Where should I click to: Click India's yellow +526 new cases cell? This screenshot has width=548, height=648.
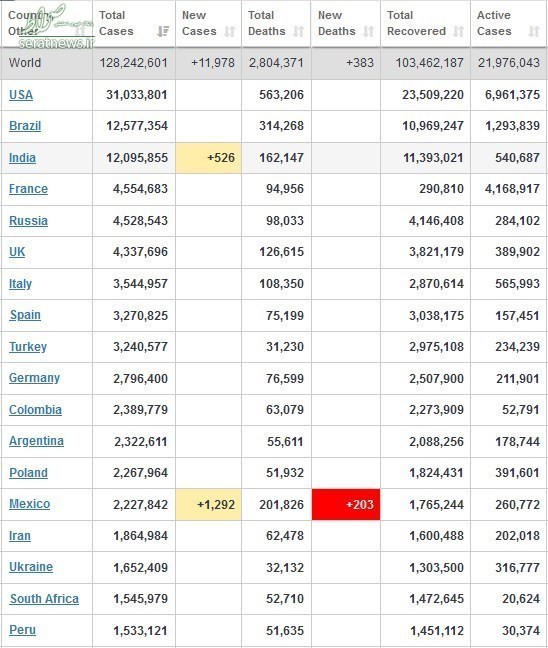point(208,157)
